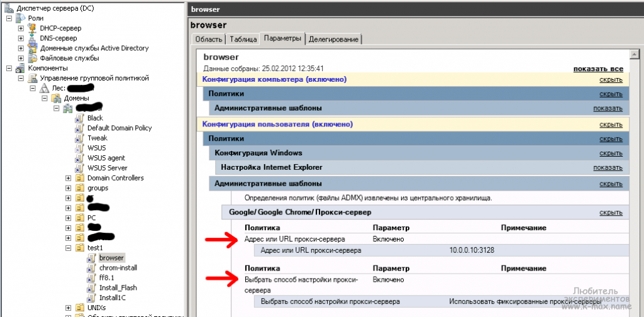Click the UNIXs OU folder icon

pos(80,308)
